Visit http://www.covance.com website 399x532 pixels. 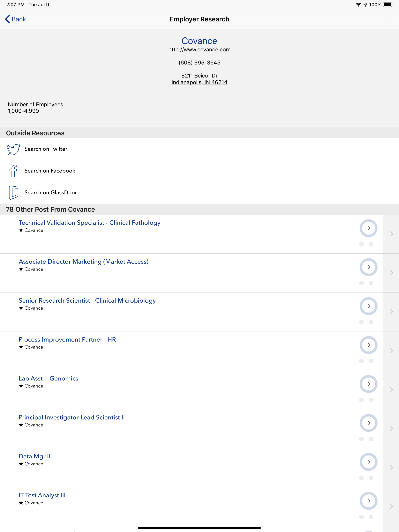pos(199,49)
